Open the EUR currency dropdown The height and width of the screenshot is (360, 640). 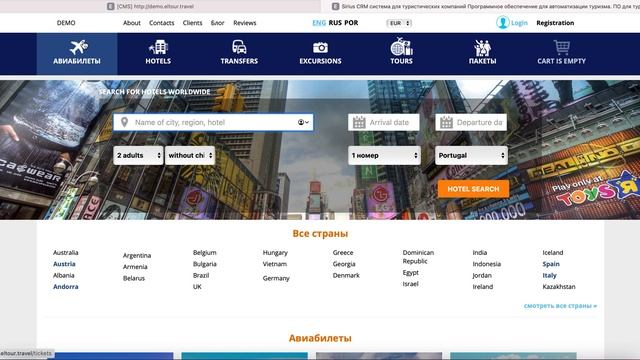coord(399,23)
